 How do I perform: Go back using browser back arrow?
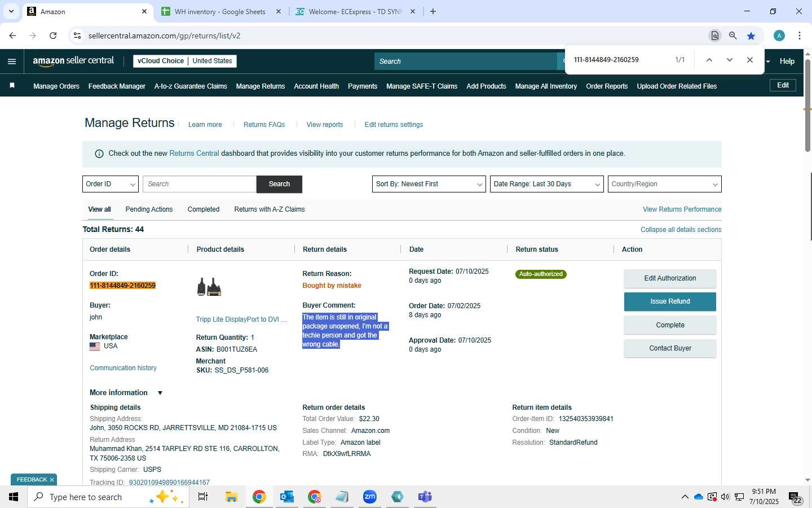click(12, 36)
